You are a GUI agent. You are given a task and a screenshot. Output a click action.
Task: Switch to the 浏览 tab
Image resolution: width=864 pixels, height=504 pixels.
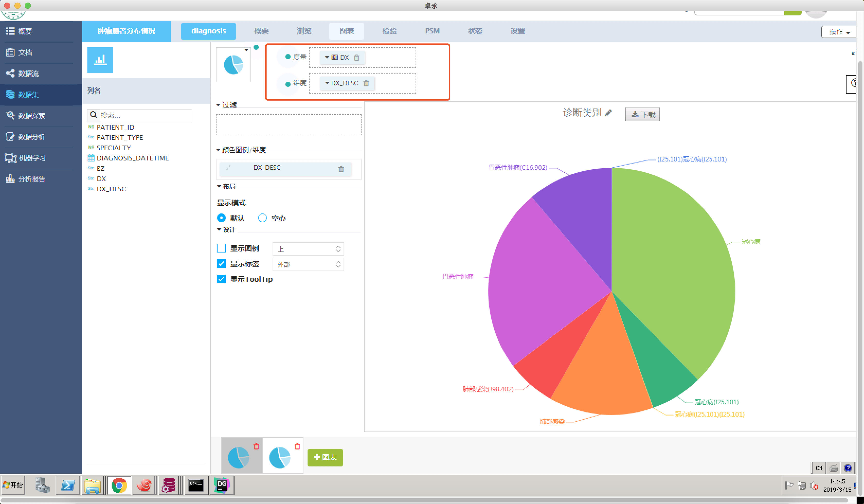pos(304,31)
